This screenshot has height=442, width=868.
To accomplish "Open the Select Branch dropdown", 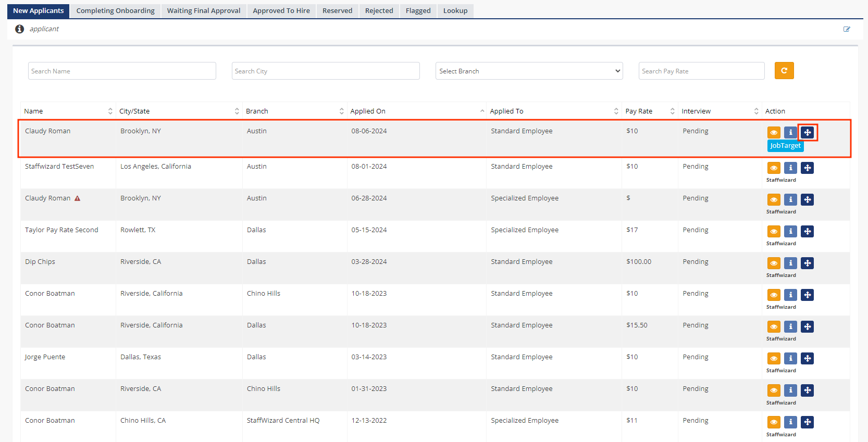I will click(x=529, y=71).
